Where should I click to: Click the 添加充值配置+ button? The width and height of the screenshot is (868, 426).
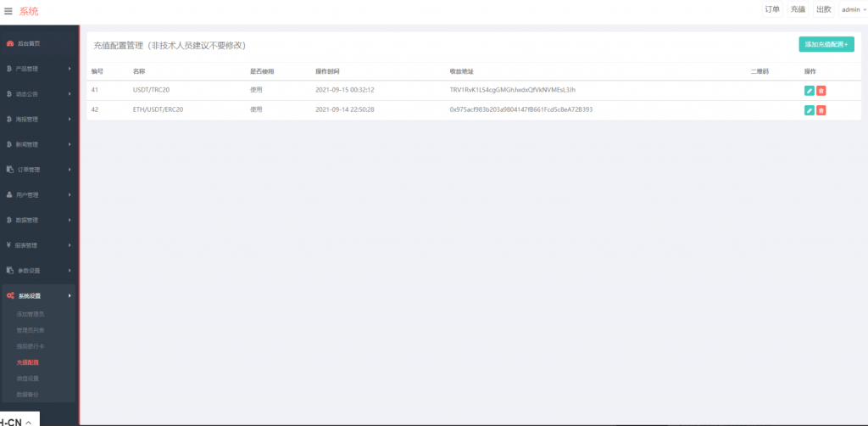pyautogui.click(x=826, y=44)
